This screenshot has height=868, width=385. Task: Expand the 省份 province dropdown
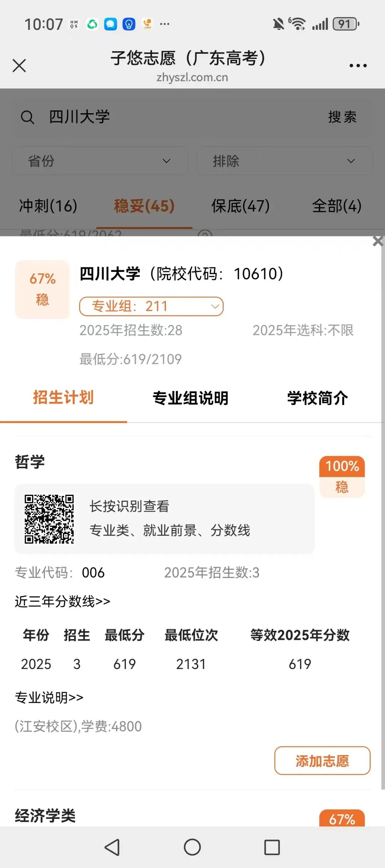(100, 161)
